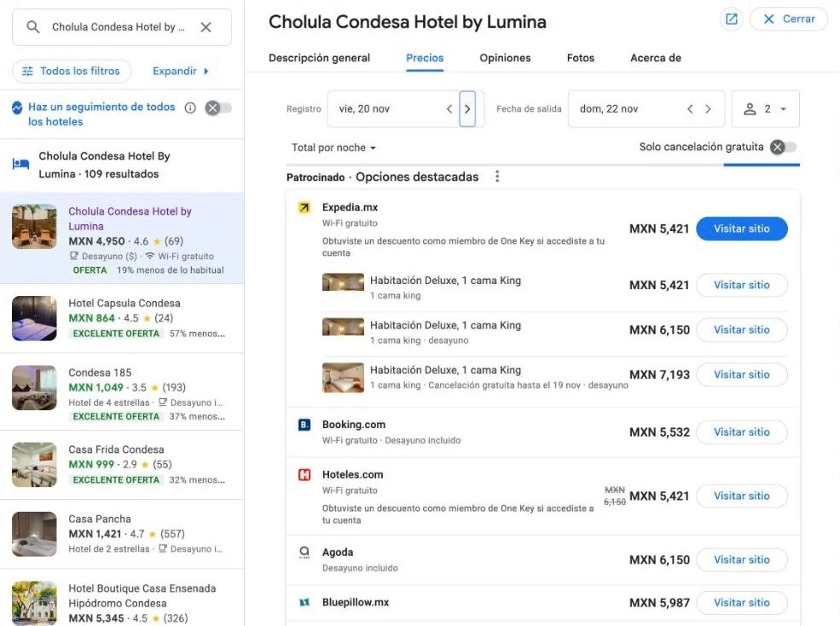Image resolution: width=840 pixels, height=626 pixels.
Task: Click the Booking.com logo icon
Action: pos(304,425)
